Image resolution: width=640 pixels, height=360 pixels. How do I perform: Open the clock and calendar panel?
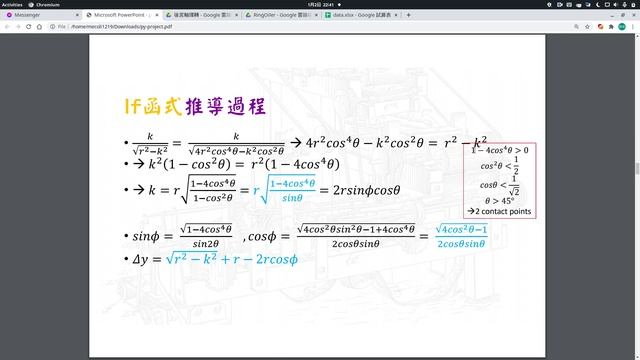point(321,4)
